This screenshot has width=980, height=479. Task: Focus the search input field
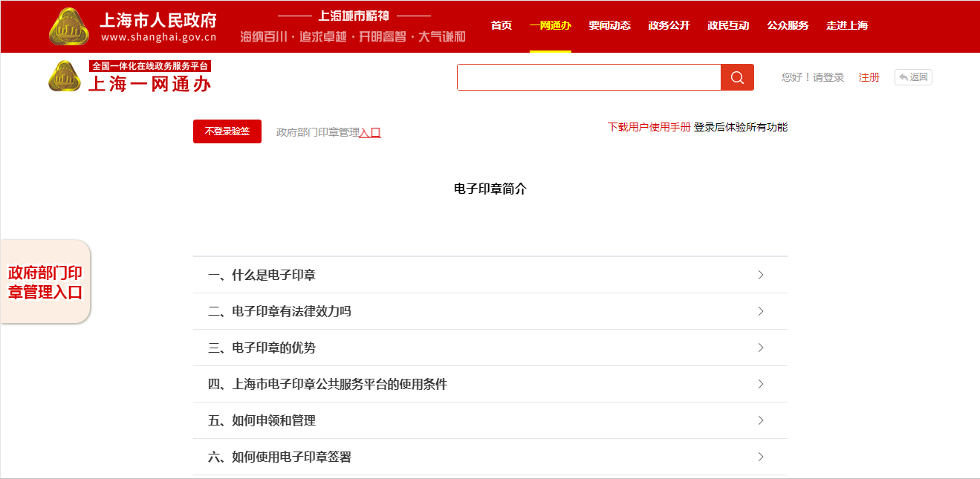click(x=589, y=77)
